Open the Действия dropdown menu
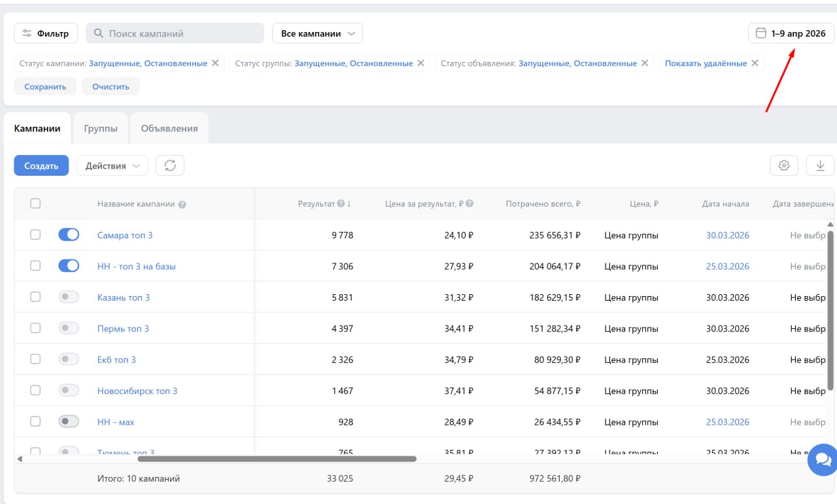This screenshot has width=837, height=504. click(112, 165)
